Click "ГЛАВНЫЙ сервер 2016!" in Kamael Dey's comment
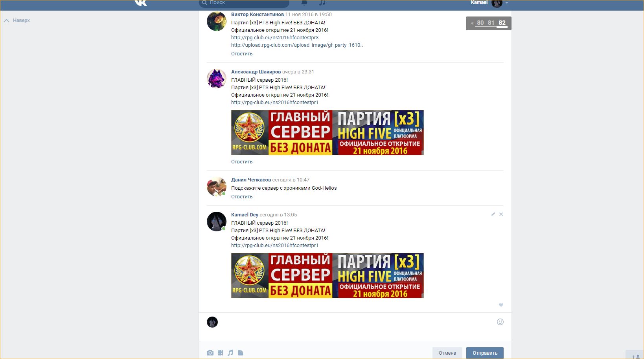This screenshot has height=359, width=644. click(259, 223)
